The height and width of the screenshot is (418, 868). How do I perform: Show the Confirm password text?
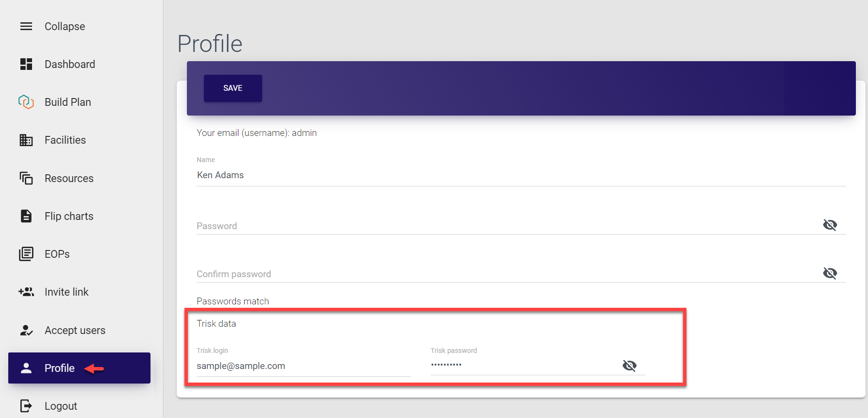click(830, 273)
